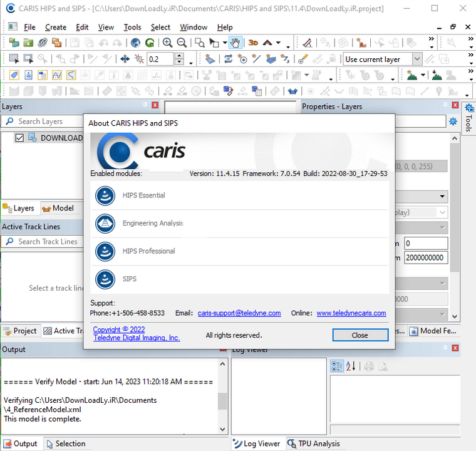Click the Properties panel gear settings icon
Viewport: 476px width, 451px height.
point(453,122)
